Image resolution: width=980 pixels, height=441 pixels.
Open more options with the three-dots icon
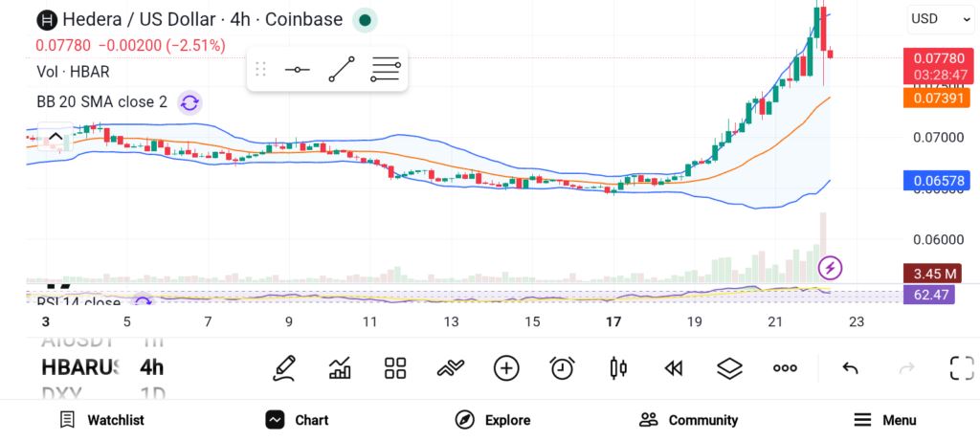tap(785, 368)
